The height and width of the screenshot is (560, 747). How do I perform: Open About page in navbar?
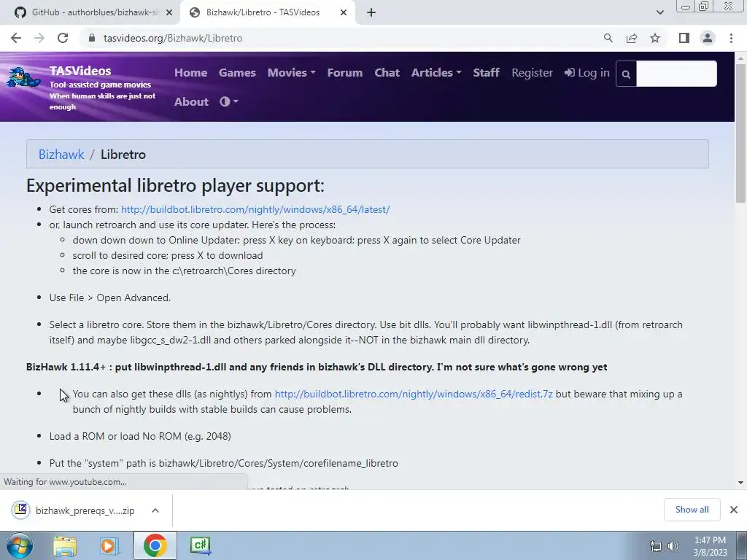click(192, 102)
